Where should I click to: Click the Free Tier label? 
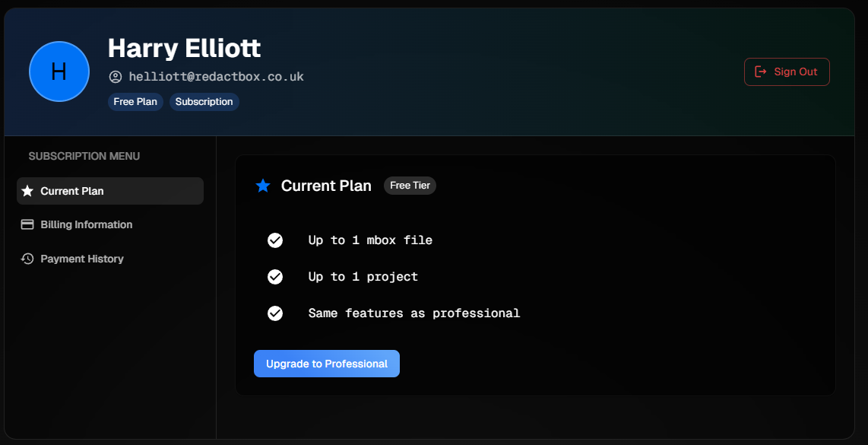(410, 186)
